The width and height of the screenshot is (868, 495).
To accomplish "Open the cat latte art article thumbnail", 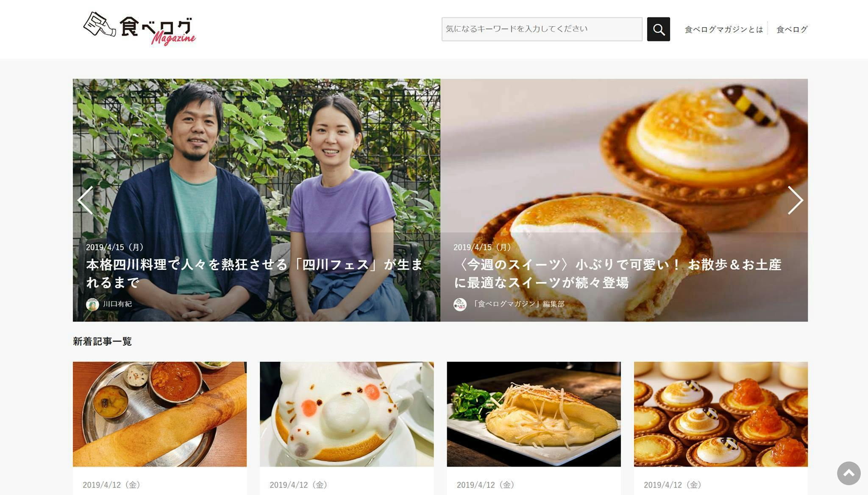I will click(x=347, y=414).
